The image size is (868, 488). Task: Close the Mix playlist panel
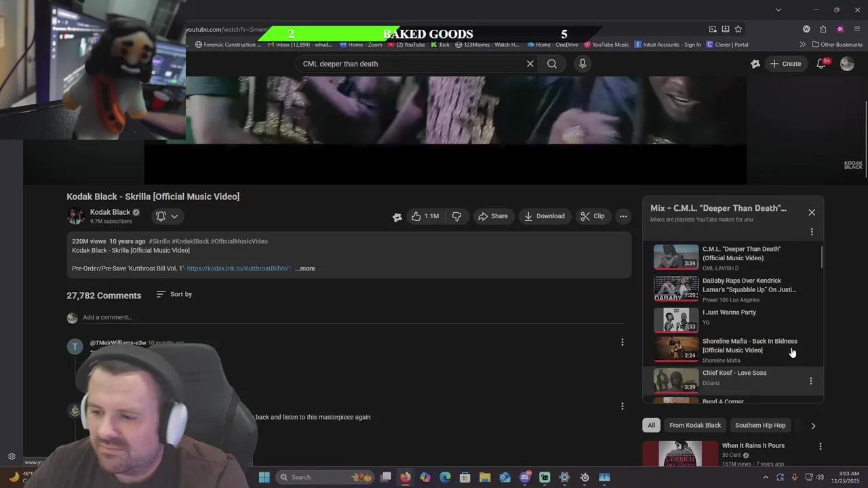tap(812, 212)
